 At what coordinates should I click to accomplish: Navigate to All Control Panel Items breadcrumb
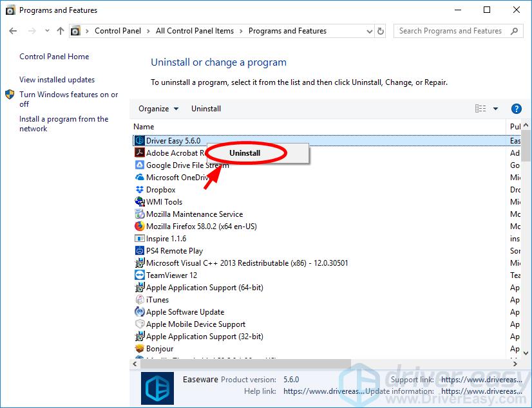tap(195, 31)
